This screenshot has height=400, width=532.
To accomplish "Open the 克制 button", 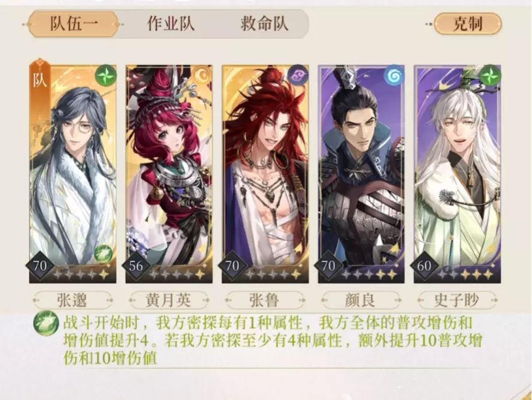I will pyautogui.click(x=467, y=24).
